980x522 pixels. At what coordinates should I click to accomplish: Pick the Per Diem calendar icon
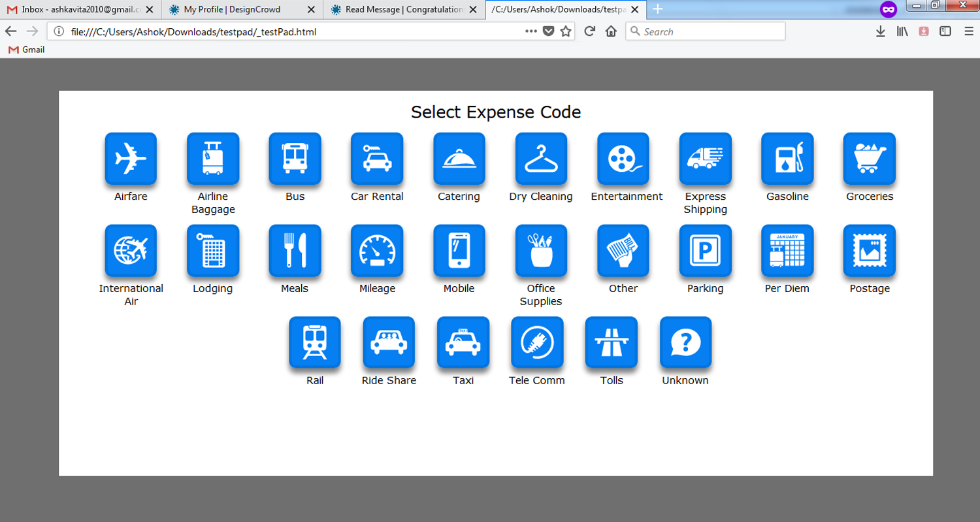787,250
